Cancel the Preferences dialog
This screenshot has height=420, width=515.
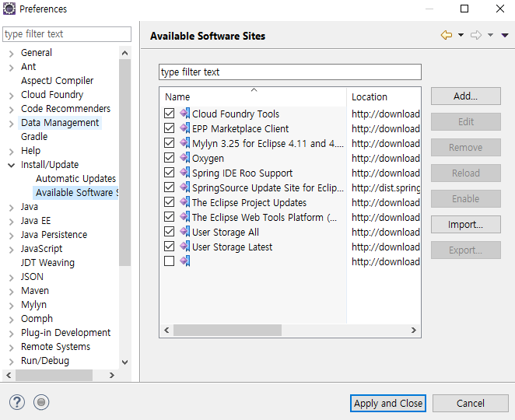(471, 403)
